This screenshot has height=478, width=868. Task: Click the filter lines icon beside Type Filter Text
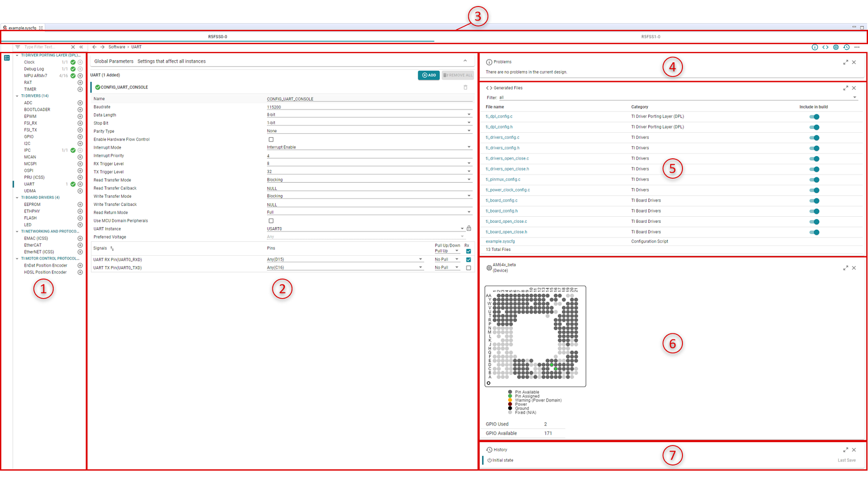coord(18,47)
